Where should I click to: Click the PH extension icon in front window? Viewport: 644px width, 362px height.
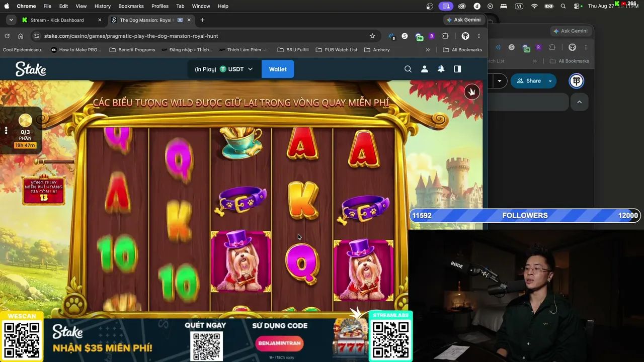[x=419, y=36]
